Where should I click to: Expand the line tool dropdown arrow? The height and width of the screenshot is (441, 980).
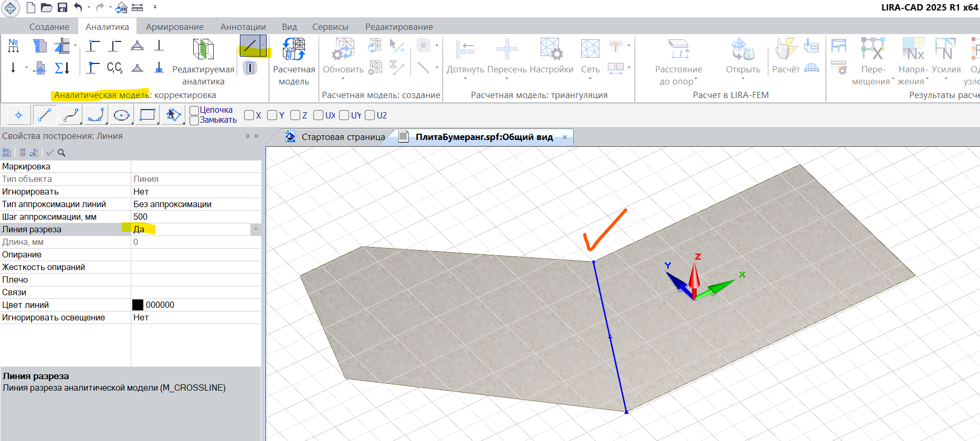click(263, 46)
